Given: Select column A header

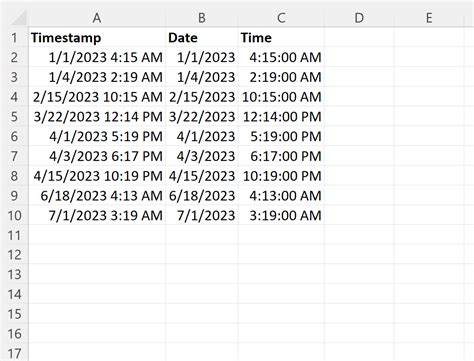Looking at the screenshot, I should pos(97,18).
